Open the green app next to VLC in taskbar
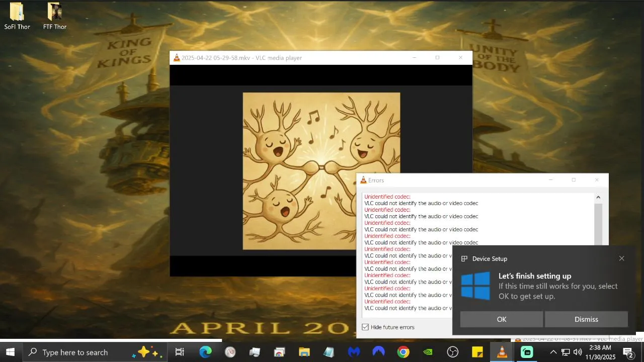 [527, 352]
